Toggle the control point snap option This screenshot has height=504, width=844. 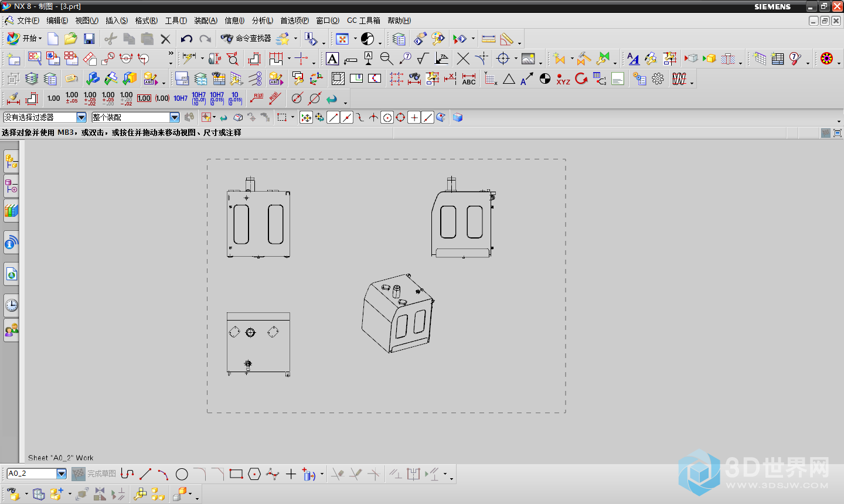[x=360, y=118]
